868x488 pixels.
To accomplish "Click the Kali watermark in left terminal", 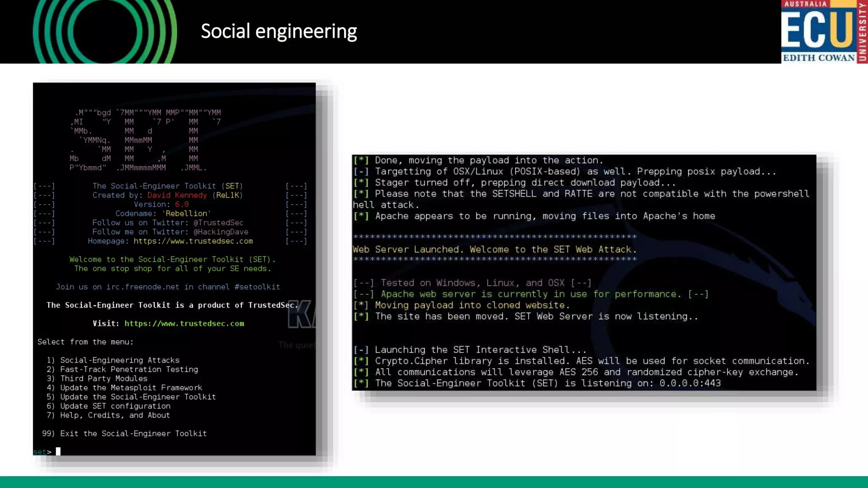I will point(301,314).
